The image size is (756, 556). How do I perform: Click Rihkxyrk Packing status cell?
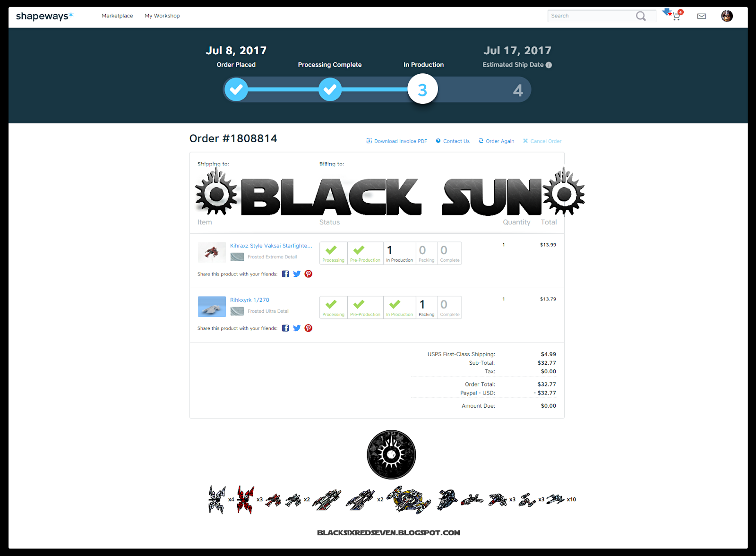point(426,308)
